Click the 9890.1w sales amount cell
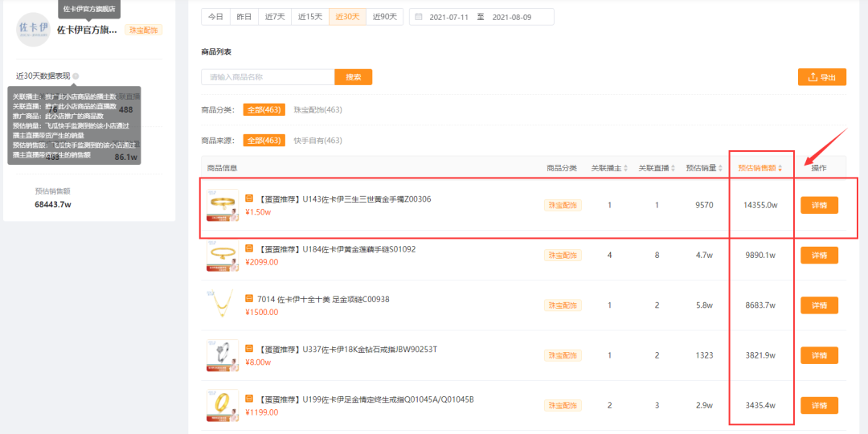This screenshot has height=434, width=868. click(760, 256)
